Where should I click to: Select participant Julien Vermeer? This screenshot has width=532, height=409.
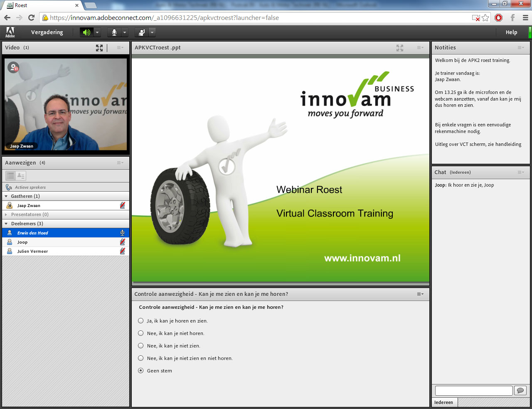tap(32, 251)
